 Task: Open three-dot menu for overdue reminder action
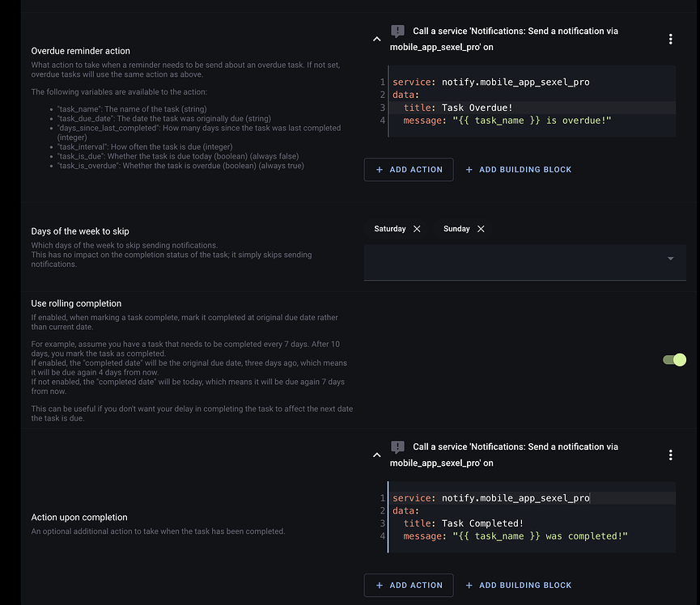click(x=670, y=39)
